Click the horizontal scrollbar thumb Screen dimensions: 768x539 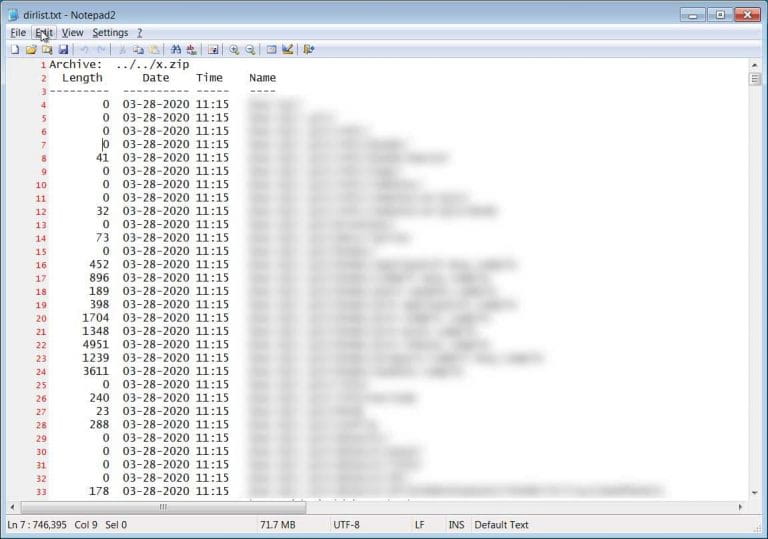[x=162, y=506]
